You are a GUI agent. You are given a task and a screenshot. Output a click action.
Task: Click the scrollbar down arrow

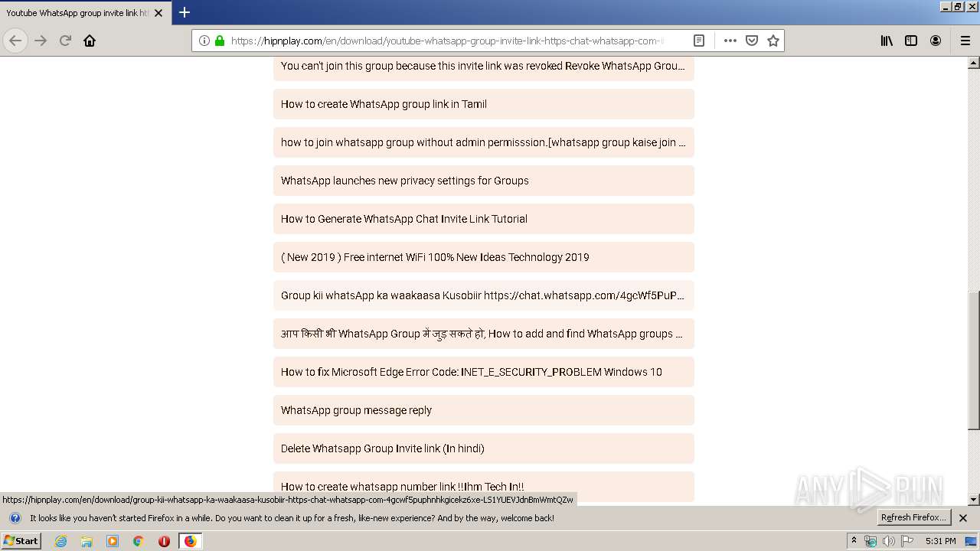coord(974,500)
